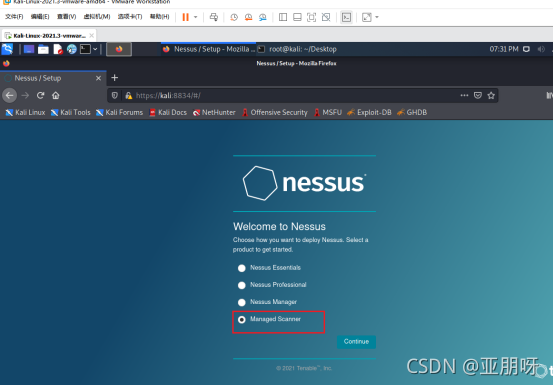Screen dimensions: 554x385
Task: Click the show desktop icon in Kali panel
Action: [x=29, y=49]
